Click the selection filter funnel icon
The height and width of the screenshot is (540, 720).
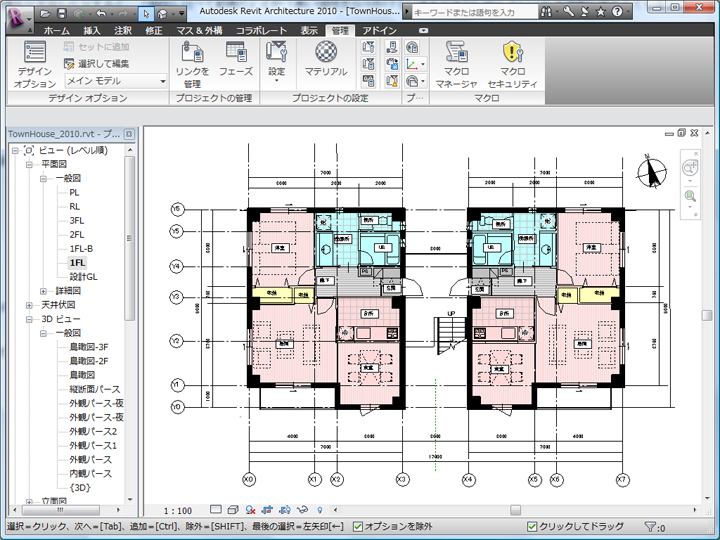pos(650,527)
